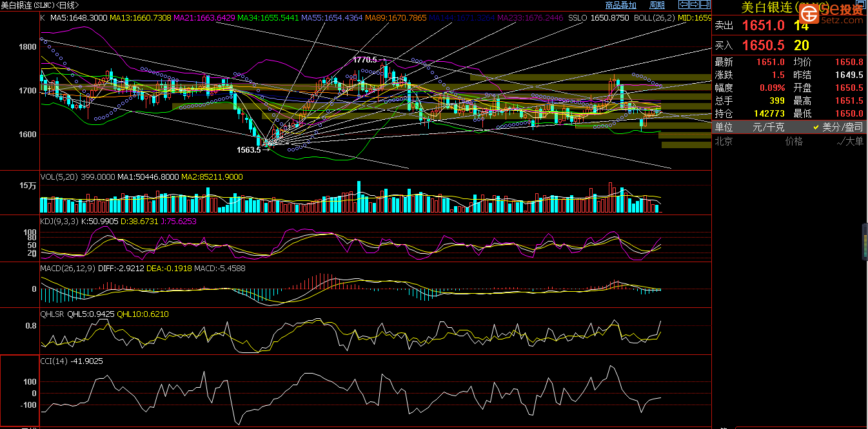Click the 总手 value 399
This screenshot has width=868, height=429.
776,100
